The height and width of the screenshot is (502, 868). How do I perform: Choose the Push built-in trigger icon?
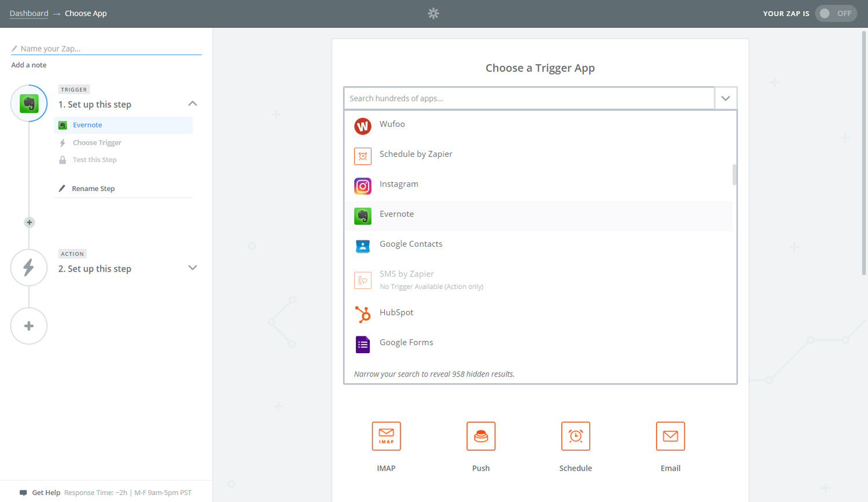(481, 436)
